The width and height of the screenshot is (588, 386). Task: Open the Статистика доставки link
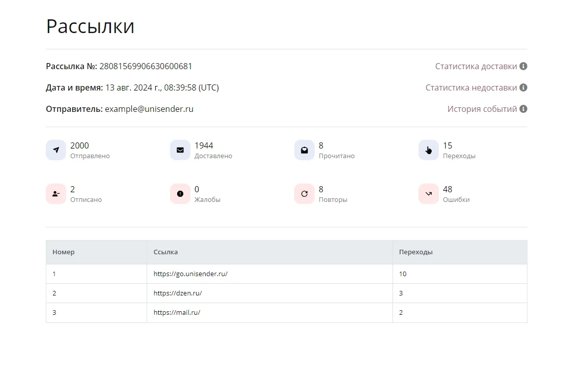tap(475, 66)
